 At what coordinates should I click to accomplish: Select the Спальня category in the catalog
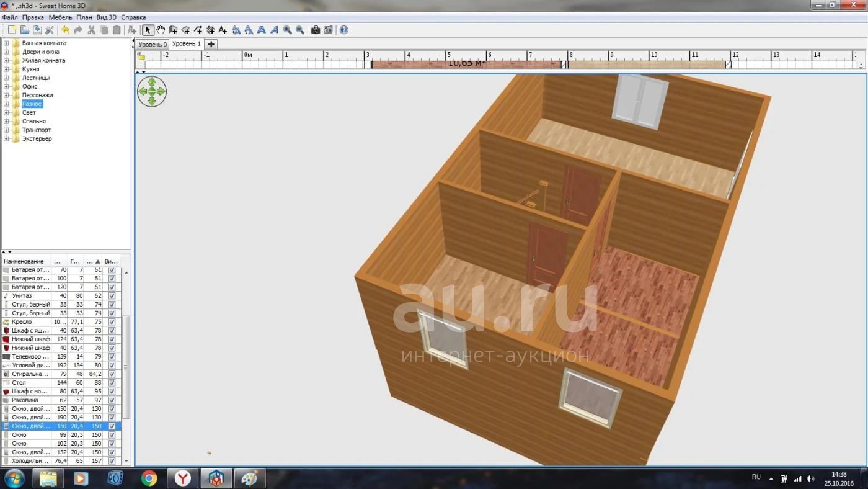click(x=33, y=122)
